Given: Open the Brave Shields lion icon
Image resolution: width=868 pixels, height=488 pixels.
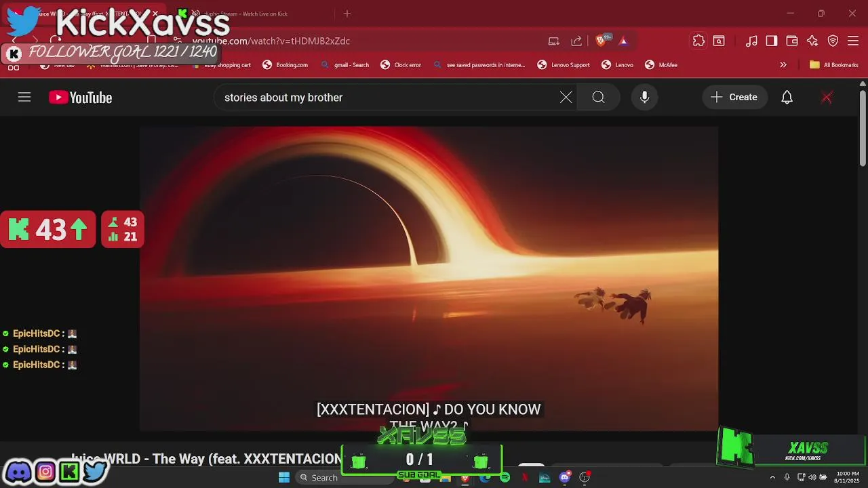Looking at the screenshot, I should tap(601, 41).
